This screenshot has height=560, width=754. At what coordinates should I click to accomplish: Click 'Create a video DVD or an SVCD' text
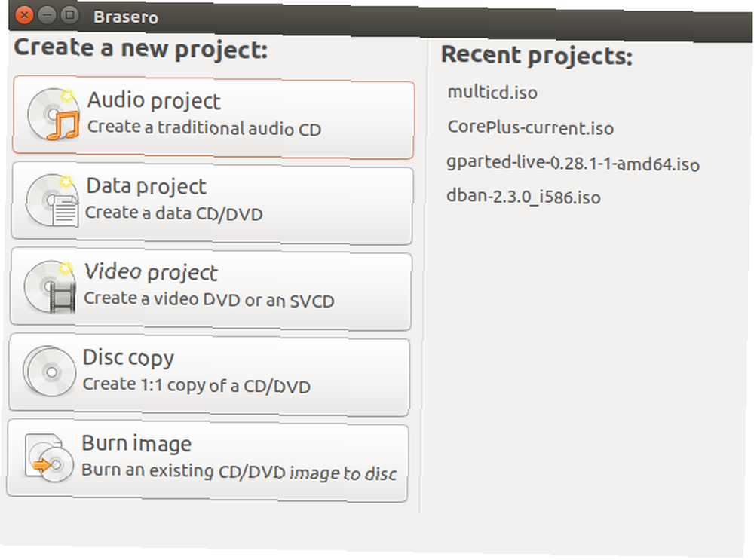(209, 299)
